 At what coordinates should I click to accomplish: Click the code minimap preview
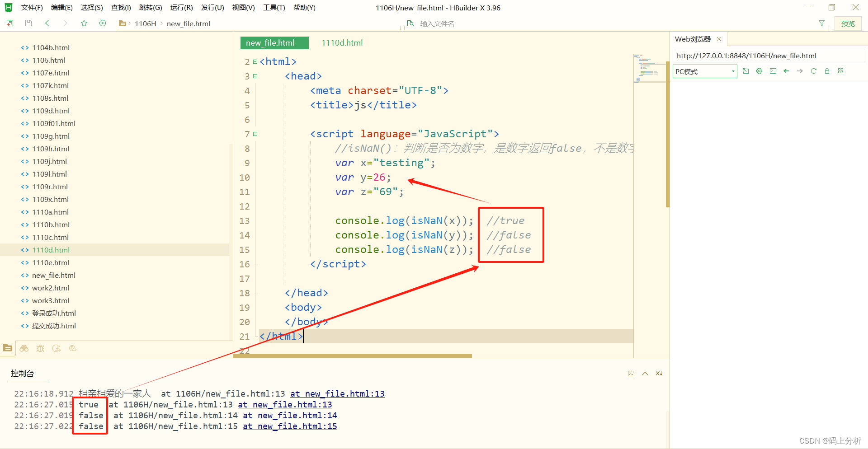click(x=649, y=68)
